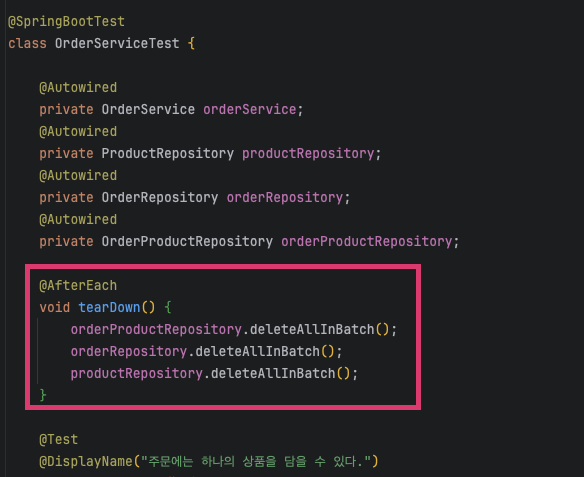584x477 pixels.
Task: Click the Korean DisplayName string literal
Action: coord(256,462)
